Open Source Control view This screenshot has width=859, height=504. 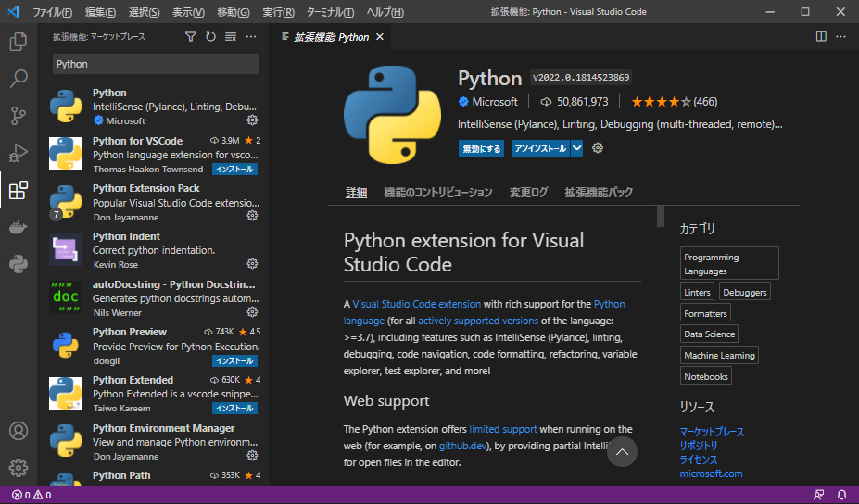pyautogui.click(x=19, y=116)
